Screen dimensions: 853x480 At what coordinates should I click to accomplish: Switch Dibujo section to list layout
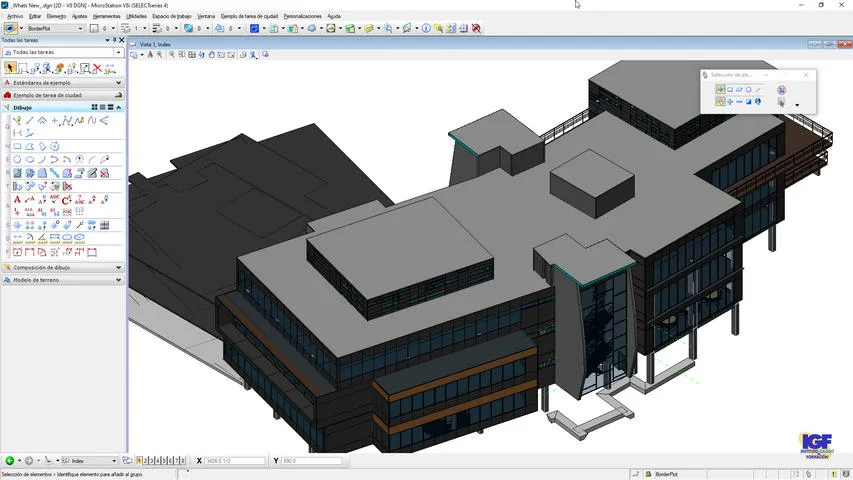pos(102,108)
